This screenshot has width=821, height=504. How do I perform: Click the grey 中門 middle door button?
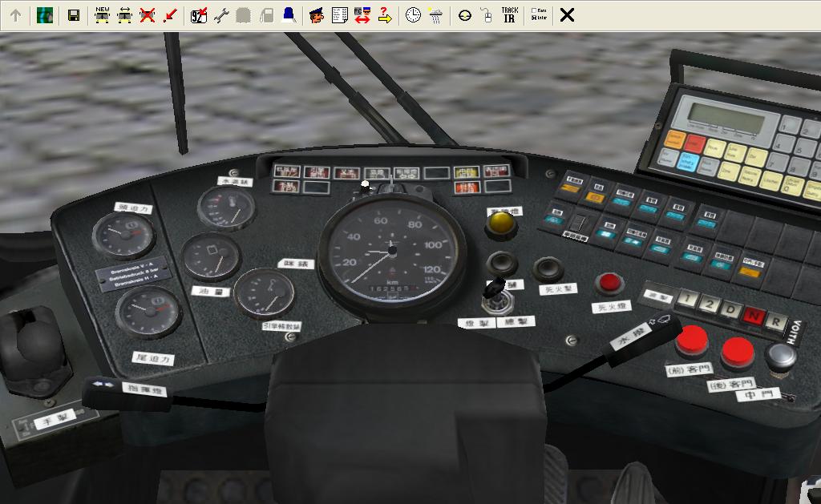click(781, 358)
